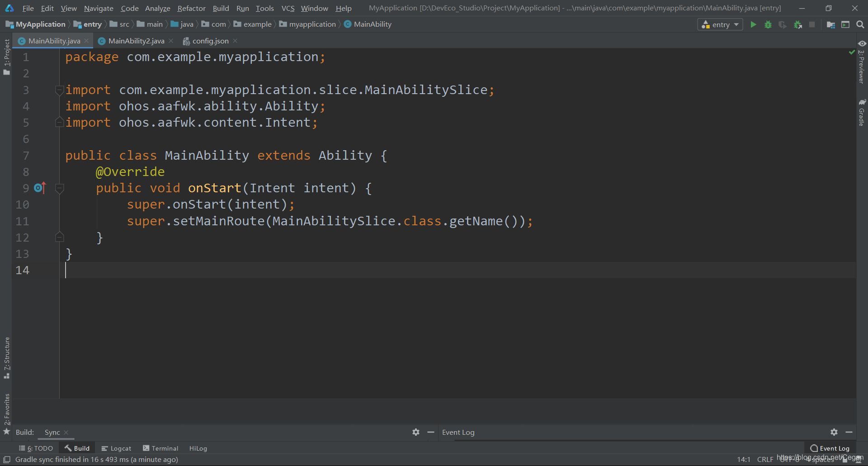Collapse the onStart method fold marker

[x=59, y=188]
